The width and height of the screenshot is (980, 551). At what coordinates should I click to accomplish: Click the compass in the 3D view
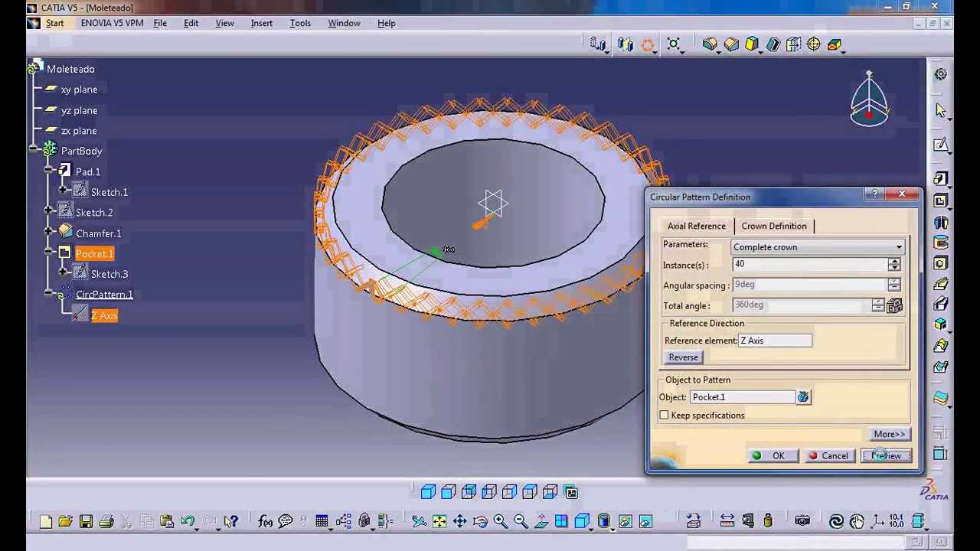[869, 99]
